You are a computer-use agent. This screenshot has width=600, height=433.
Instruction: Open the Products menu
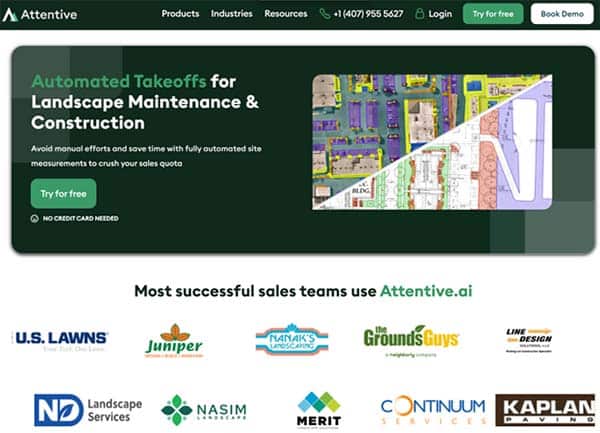[x=180, y=14]
